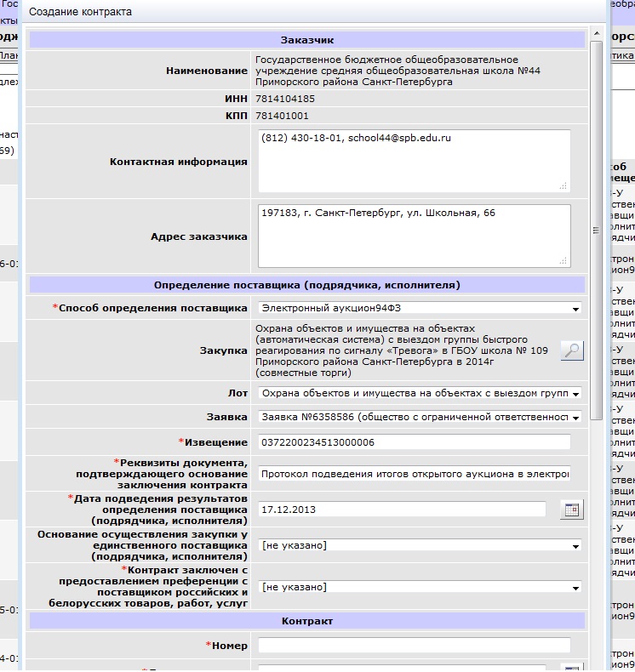
Task: Open the preference for Russian goods dropdown
Action: click(420, 587)
